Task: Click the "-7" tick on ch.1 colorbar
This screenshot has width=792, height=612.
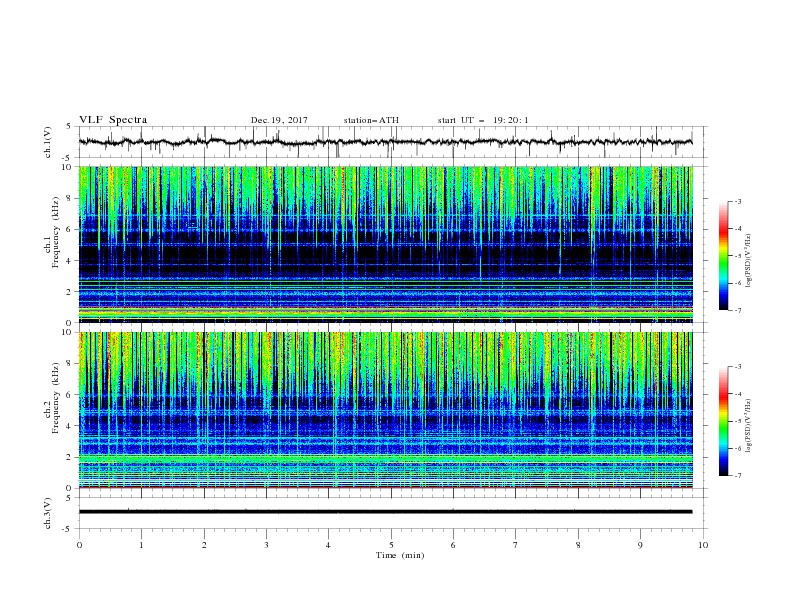Action: tap(737, 310)
